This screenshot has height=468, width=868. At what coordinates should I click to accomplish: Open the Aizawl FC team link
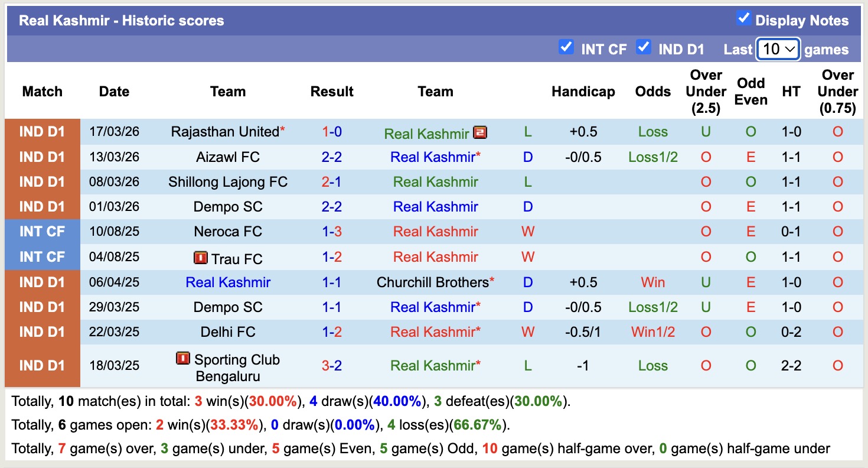(x=228, y=157)
